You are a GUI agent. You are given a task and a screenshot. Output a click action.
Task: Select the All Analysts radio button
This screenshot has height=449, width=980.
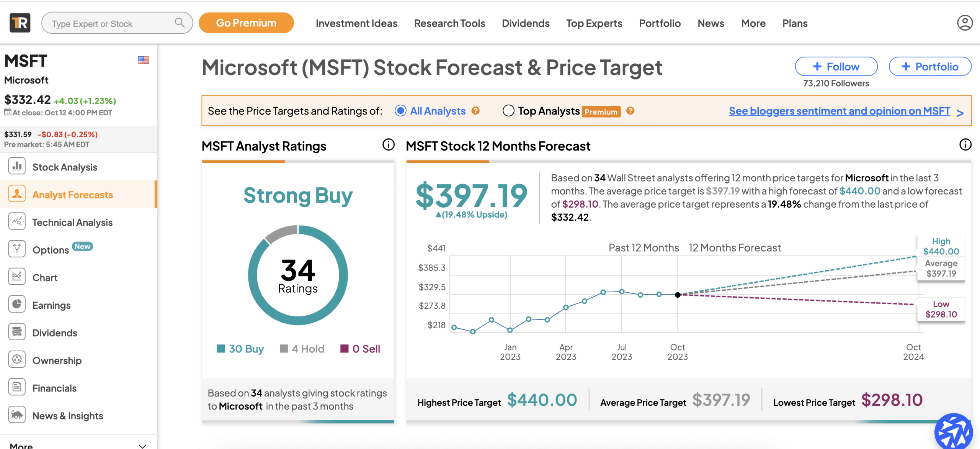[x=400, y=111]
